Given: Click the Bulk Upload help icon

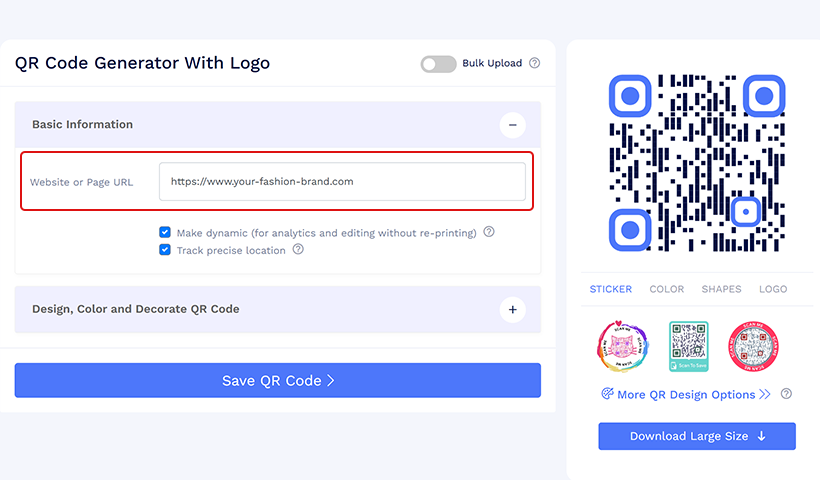Looking at the screenshot, I should point(535,64).
